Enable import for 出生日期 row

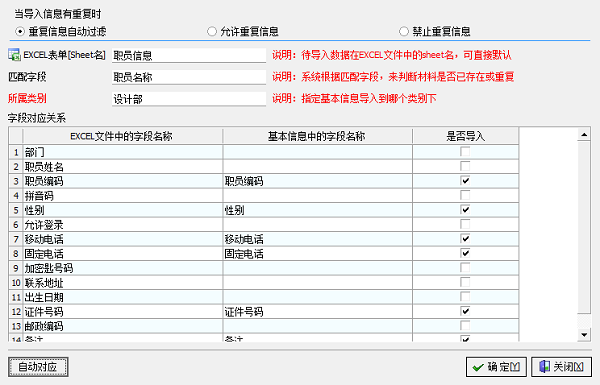[465, 297]
